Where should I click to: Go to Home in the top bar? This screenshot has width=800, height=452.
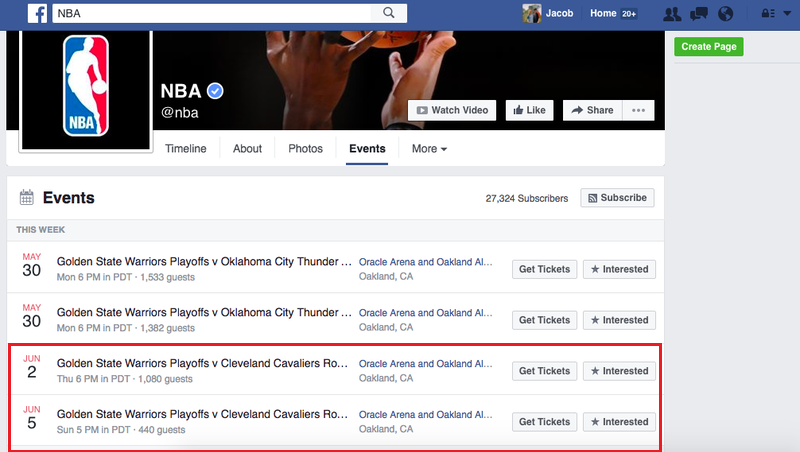pos(603,13)
